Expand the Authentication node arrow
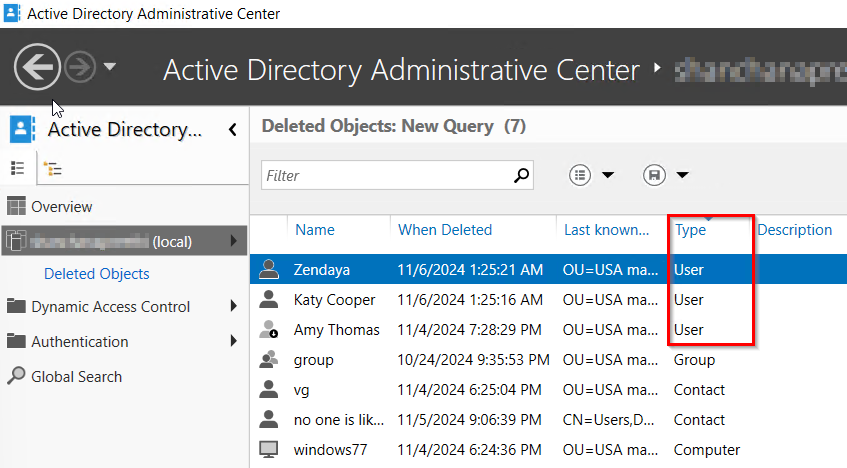847x468 pixels. coord(233,342)
